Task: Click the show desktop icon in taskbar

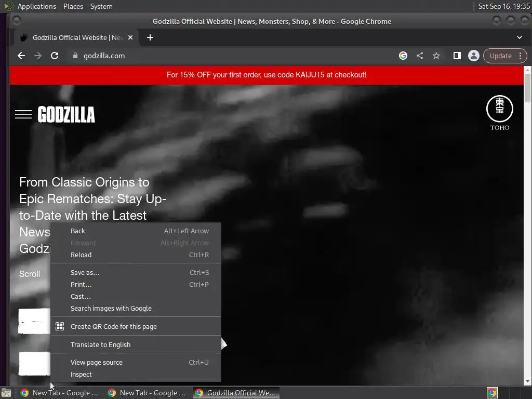Action: click(x=6, y=393)
